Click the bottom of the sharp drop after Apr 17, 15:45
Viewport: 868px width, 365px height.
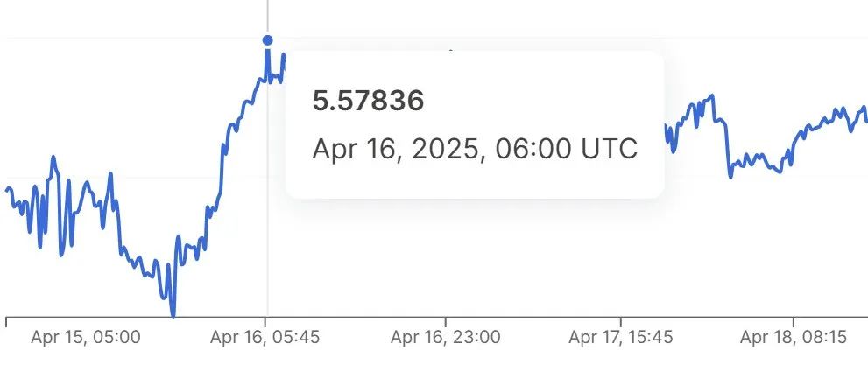[x=730, y=176]
